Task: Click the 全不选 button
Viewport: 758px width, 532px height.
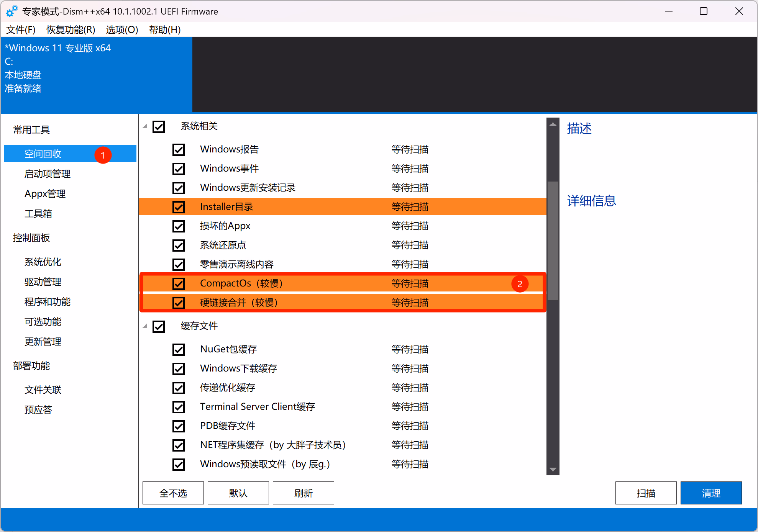Action: (173, 493)
